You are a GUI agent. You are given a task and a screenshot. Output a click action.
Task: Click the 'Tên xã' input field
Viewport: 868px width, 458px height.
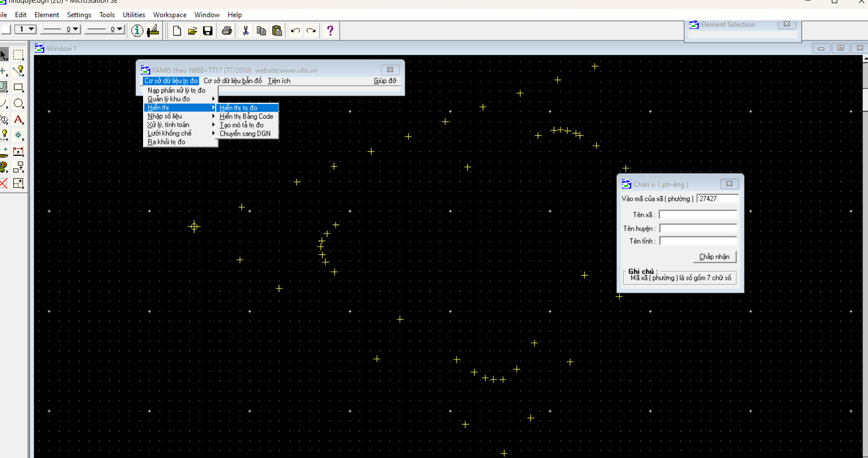click(x=697, y=215)
